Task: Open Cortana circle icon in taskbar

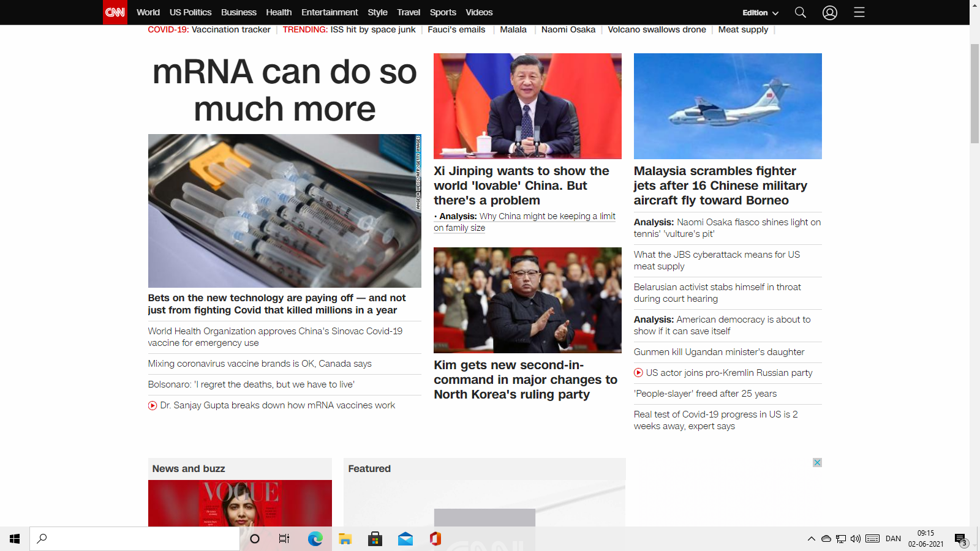Action: tap(255, 539)
